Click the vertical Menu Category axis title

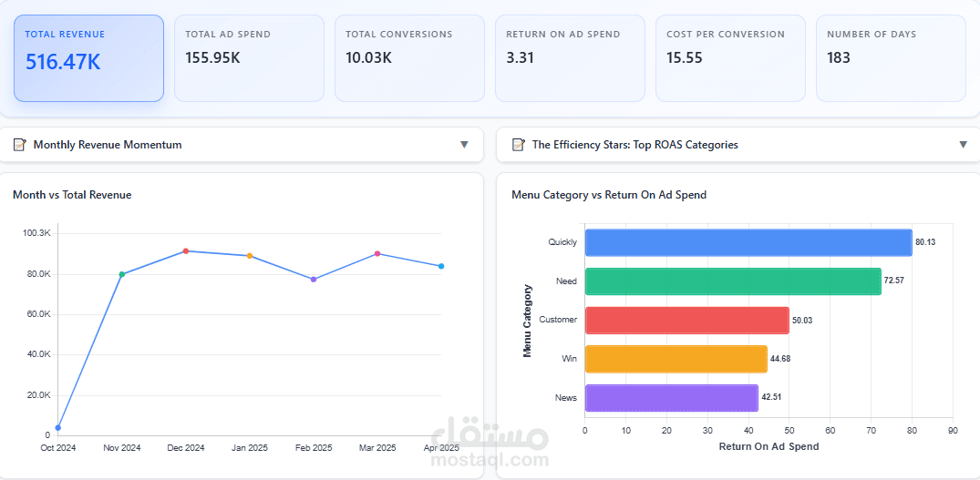point(527,321)
